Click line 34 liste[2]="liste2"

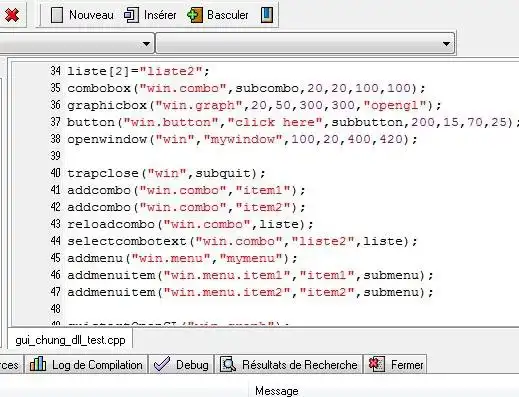138,71
